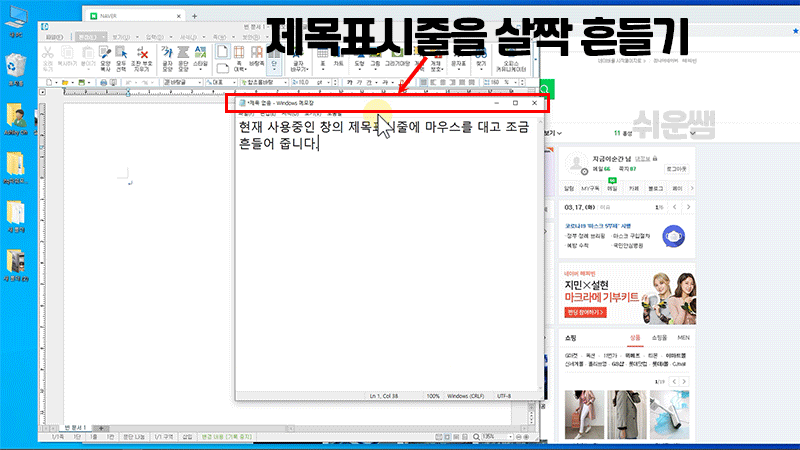Screen dimensions: 800x450
Task: Add a new document tab with plus button
Action: point(101,428)
